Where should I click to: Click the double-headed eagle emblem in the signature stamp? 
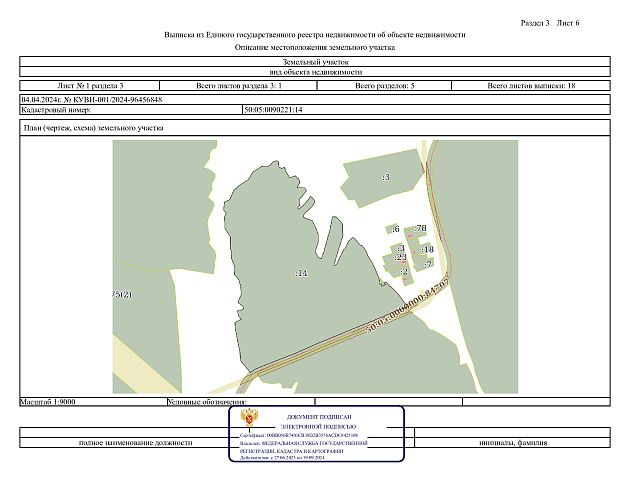point(249,417)
